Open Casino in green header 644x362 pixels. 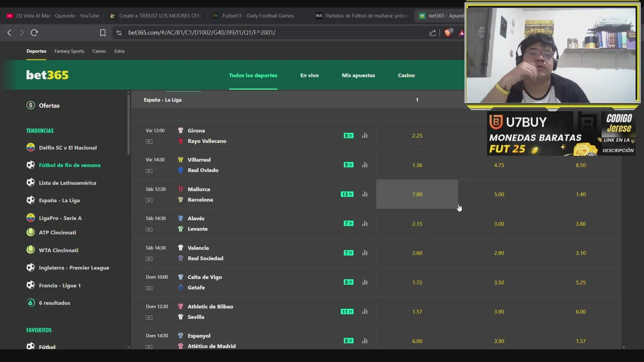coord(407,75)
